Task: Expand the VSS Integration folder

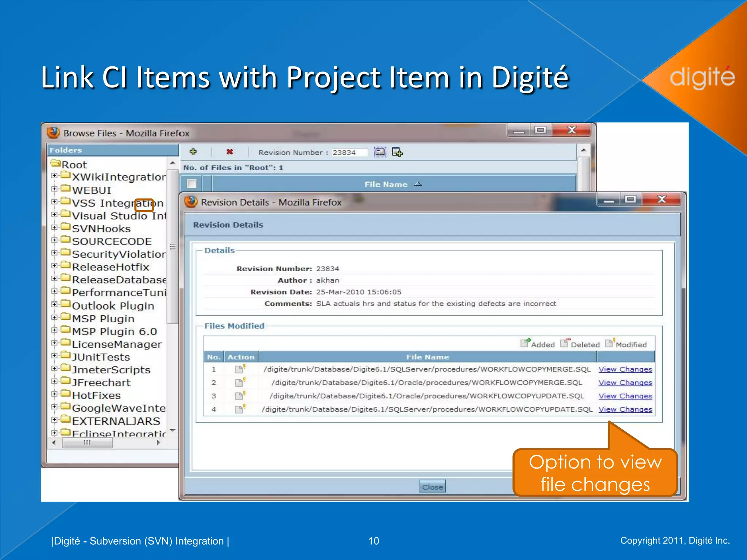Action: coord(54,202)
